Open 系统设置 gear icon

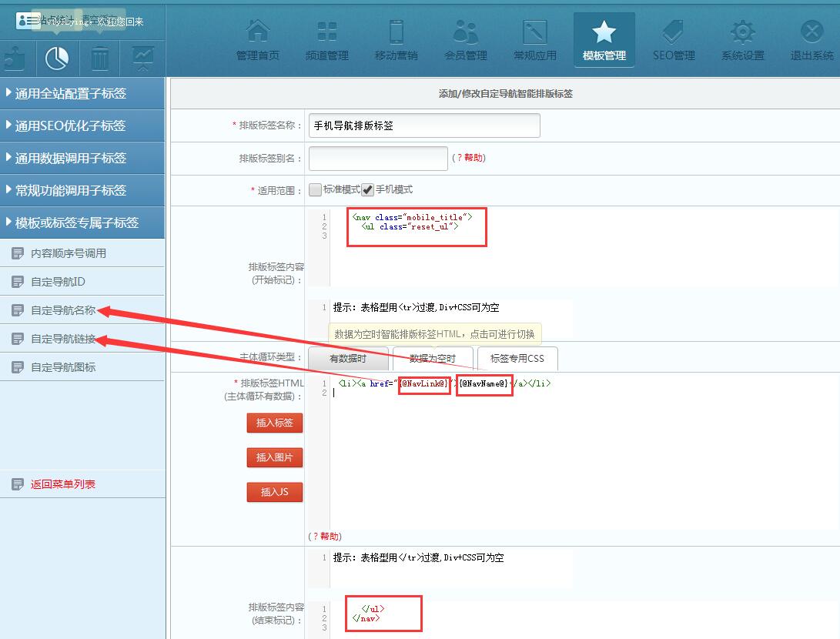point(743,32)
